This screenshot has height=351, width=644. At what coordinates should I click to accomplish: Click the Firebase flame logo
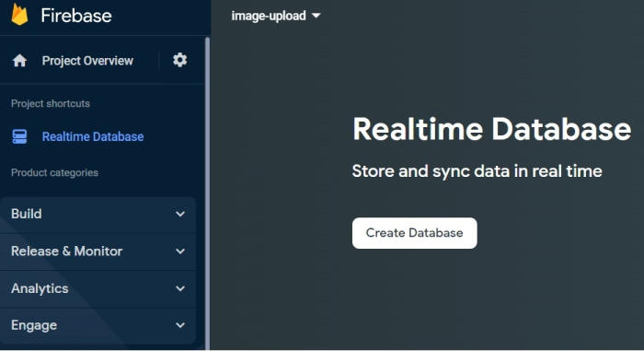click(19, 15)
